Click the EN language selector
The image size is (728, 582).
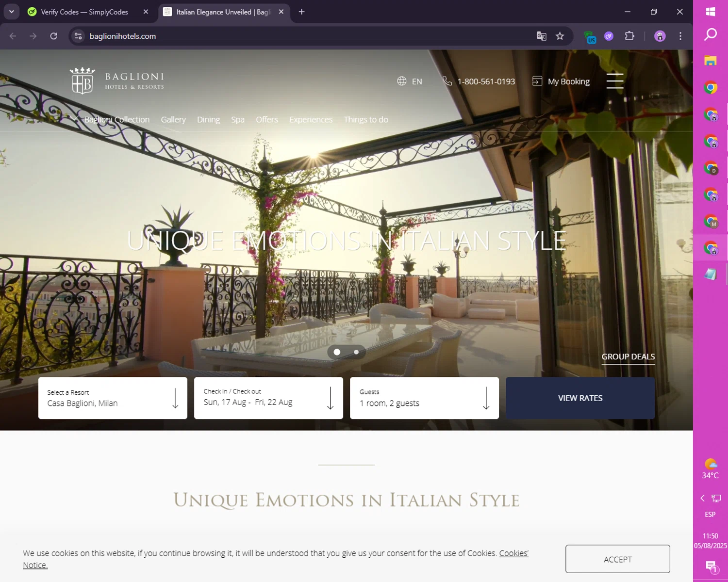(417, 81)
